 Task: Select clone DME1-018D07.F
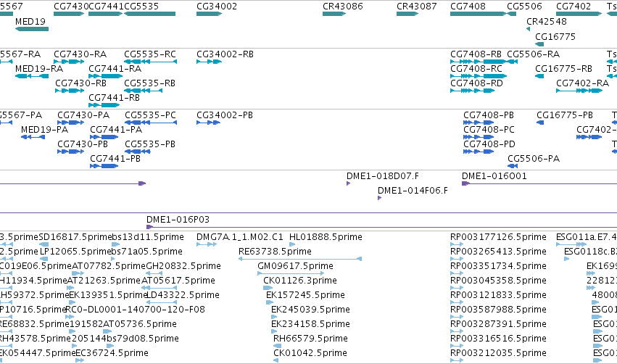pos(348,183)
